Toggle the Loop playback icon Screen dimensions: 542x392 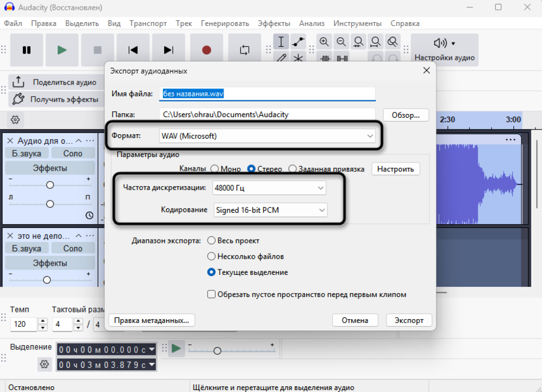[244, 50]
